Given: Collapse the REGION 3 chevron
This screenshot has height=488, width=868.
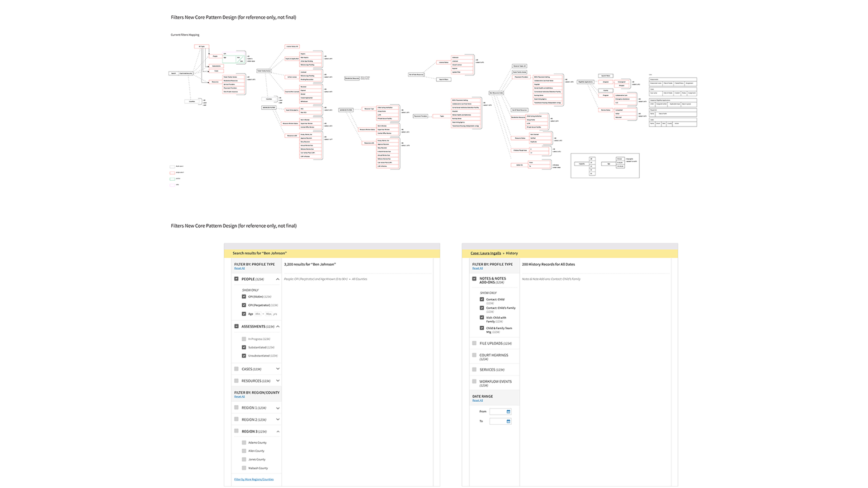Looking at the screenshot, I should (x=278, y=432).
